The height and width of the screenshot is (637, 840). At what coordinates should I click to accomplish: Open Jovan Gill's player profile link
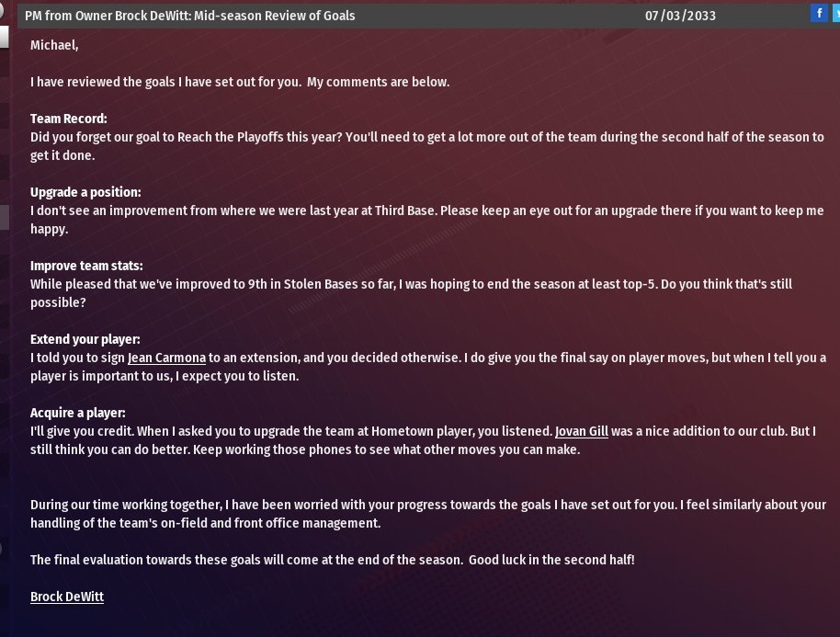[582, 431]
